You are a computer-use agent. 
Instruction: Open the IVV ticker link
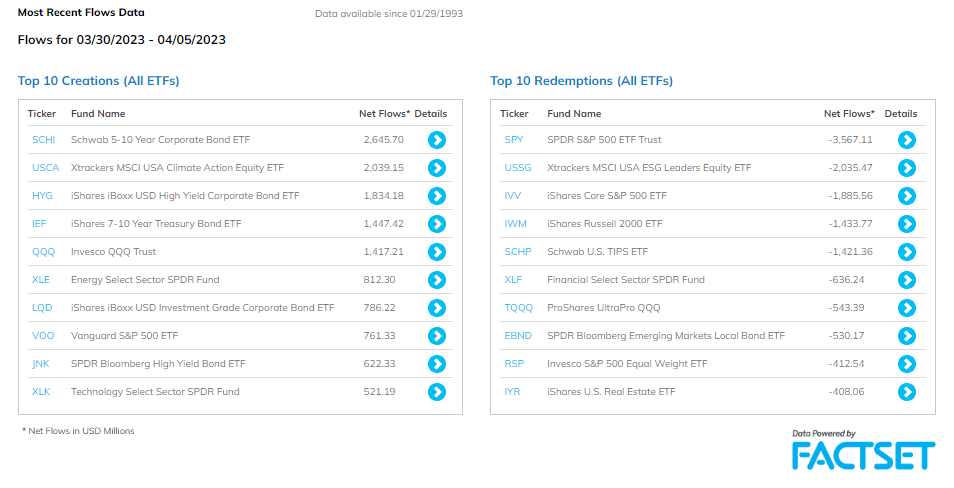pos(513,195)
